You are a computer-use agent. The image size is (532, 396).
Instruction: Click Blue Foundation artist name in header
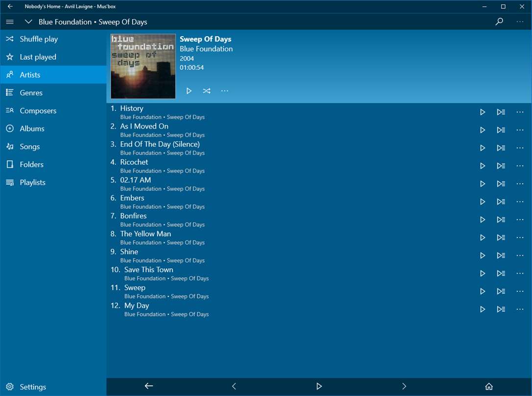[206, 49]
